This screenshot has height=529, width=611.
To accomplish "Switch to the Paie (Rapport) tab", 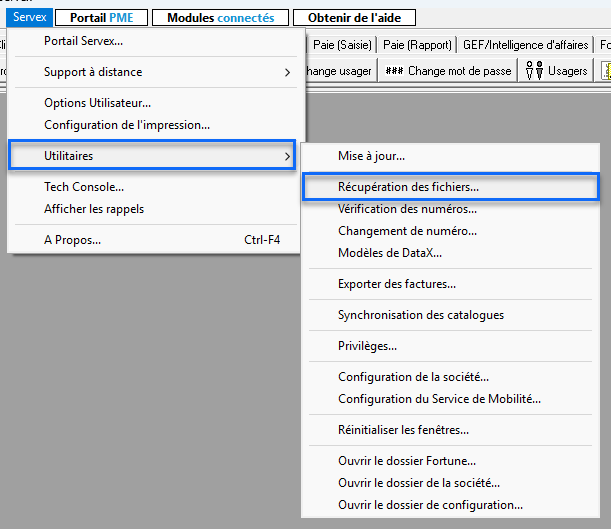I will (417, 44).
